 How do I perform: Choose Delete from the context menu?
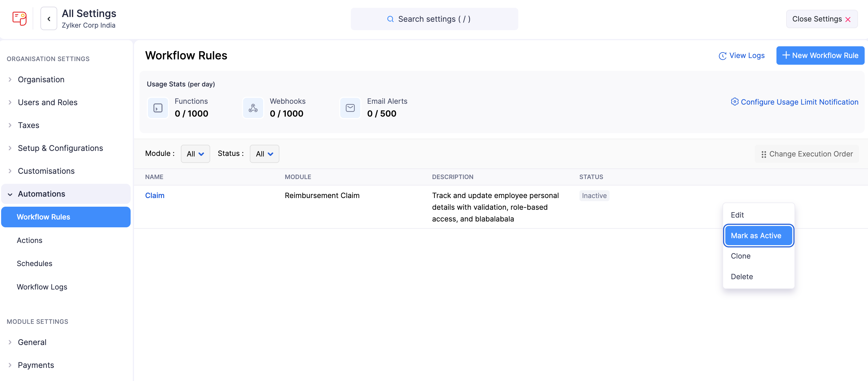pyautogui.click(x=759, y=277)
